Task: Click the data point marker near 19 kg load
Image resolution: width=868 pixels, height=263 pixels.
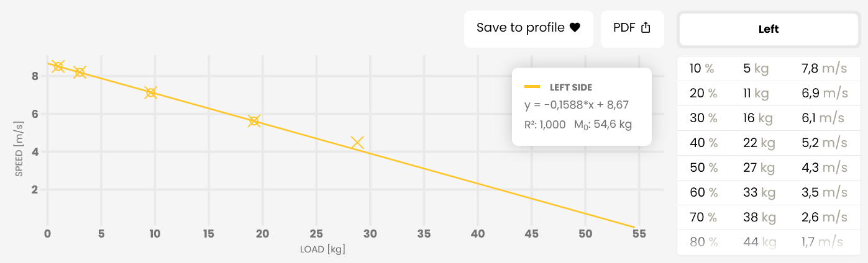Action: click(254, 121)
